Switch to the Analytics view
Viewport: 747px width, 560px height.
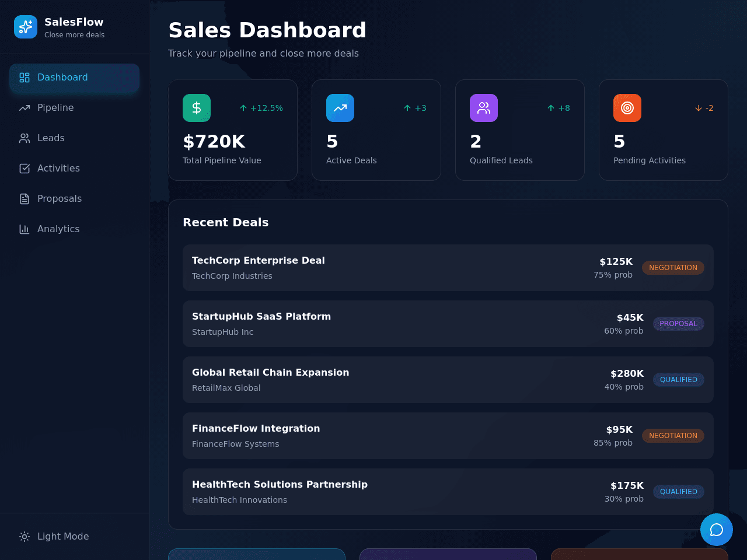coord(74,229)
